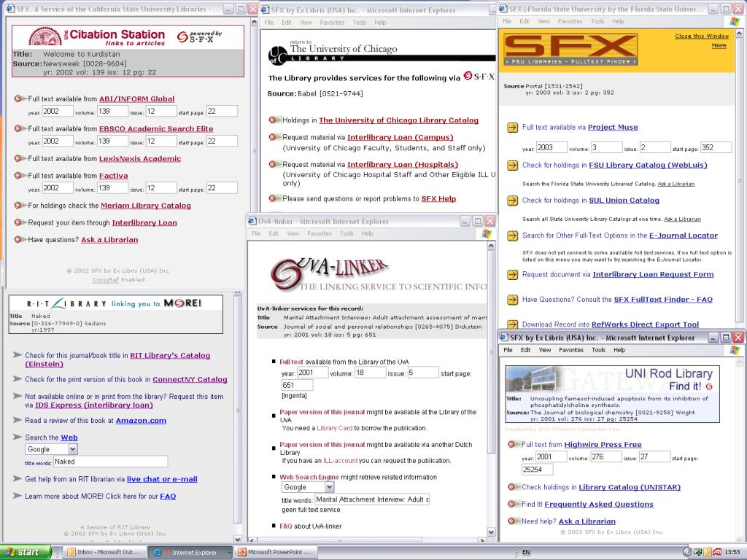
Task: Click SFX icon beside Library Catalog (UNISTAR)
Action: (x=513, y=487)
